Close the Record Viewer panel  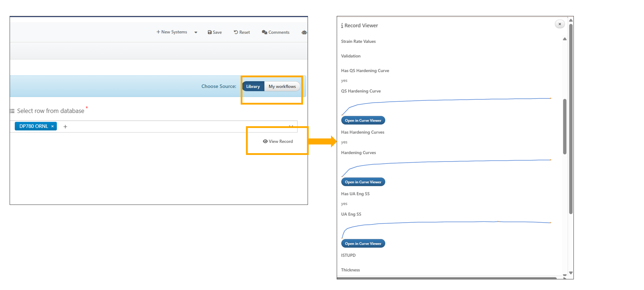560,24
